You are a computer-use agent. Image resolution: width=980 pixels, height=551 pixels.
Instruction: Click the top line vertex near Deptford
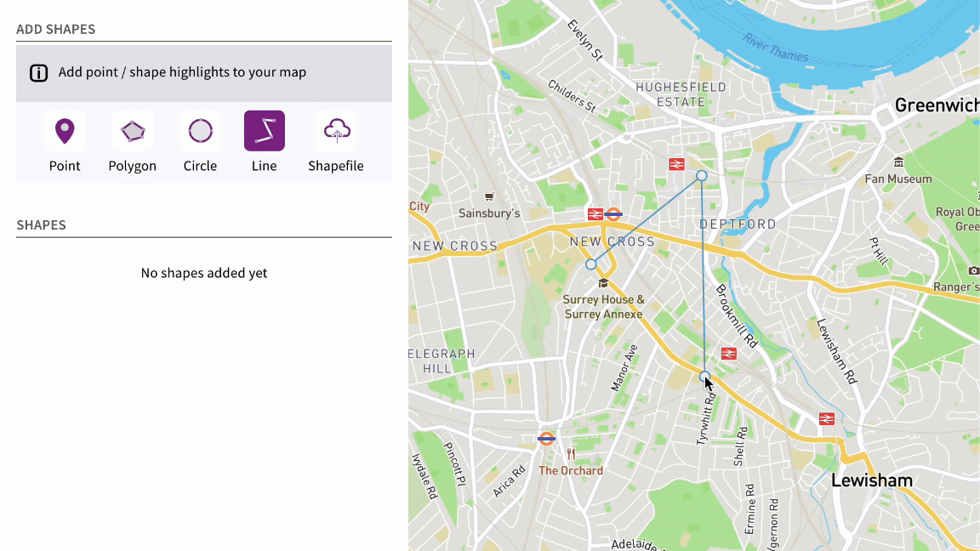702,175
